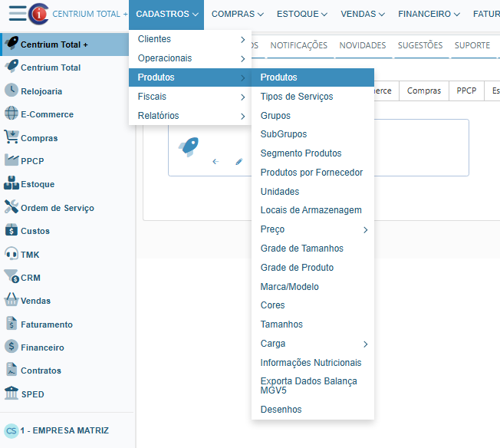The image size is (500, 448).
Task: Click the Compras shopping cart icon
Action: pyautogui.click(x=12, y=137)
